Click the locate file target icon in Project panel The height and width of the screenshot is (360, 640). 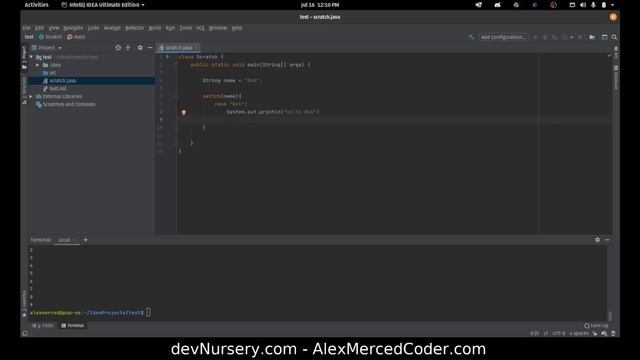pyautogui.click(x=118, y=48)
